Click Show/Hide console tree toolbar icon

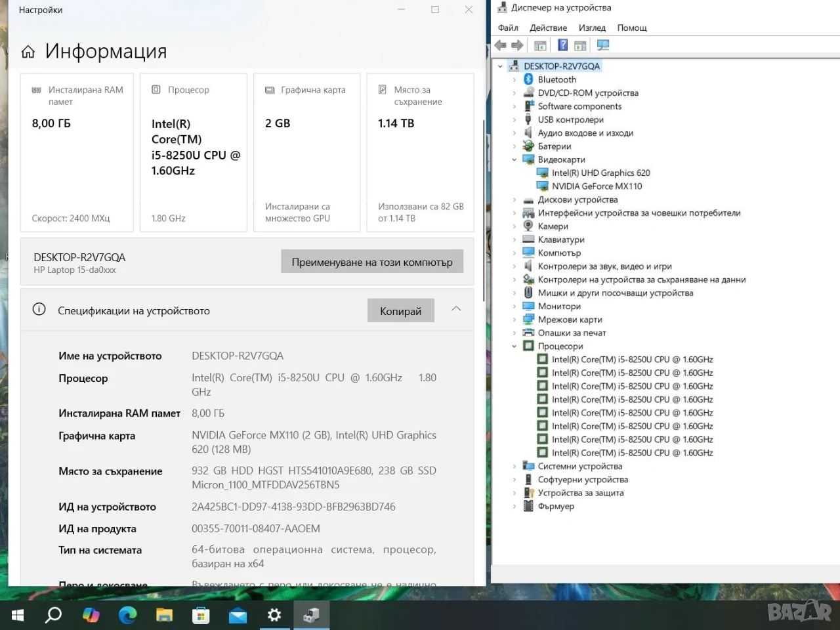point(540,45)
